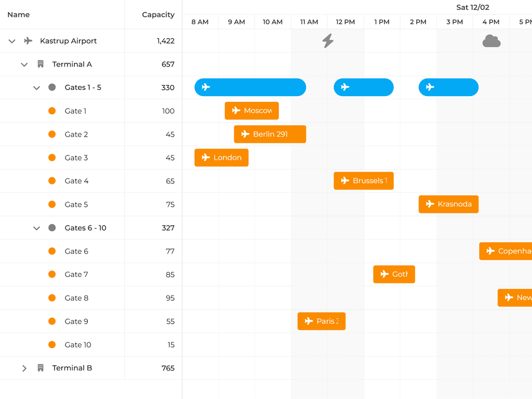Viewport: 532px width, 399px height.
Task: Collapse the Kastrup Airport tree node
Action: 12,41
